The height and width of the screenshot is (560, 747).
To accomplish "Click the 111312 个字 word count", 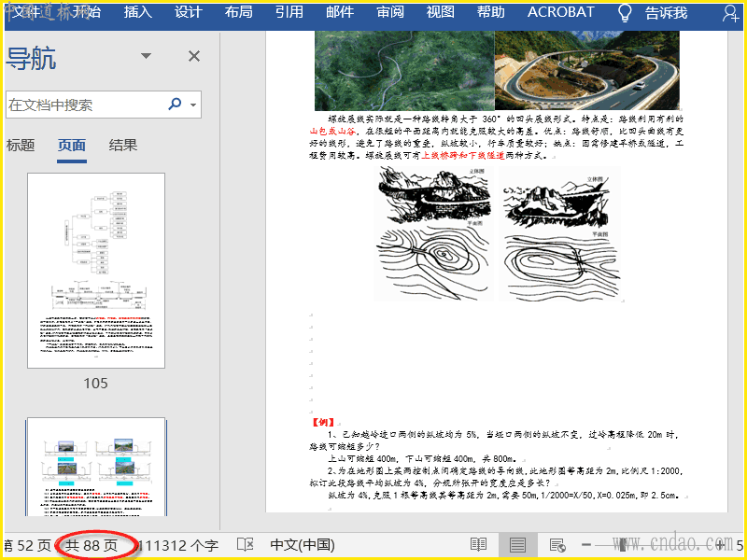I will (178, 545).
